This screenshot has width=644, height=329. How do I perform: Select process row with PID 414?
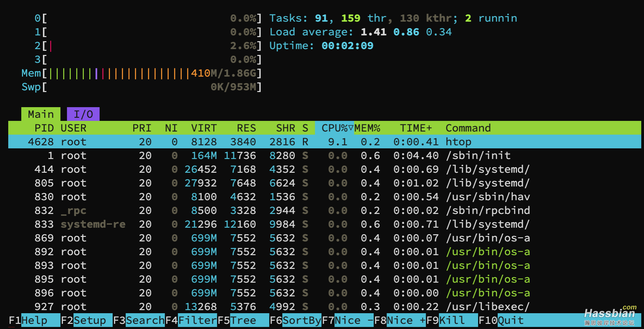(325, 169)
